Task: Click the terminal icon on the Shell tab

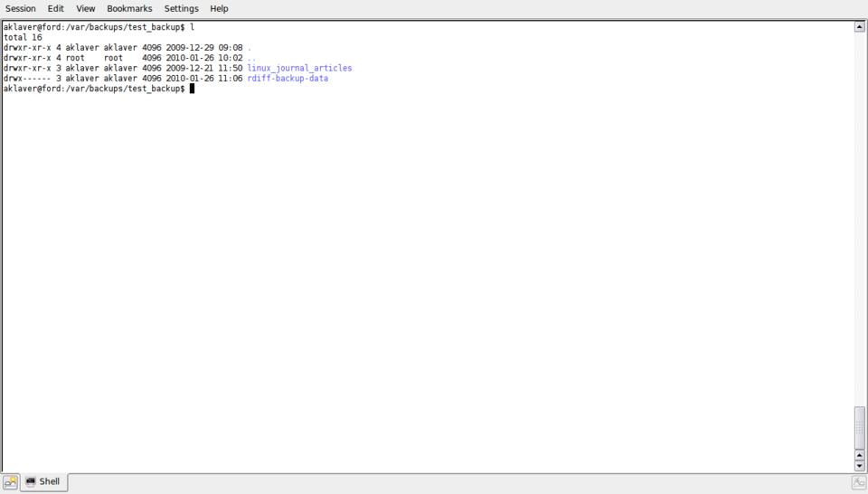Action: coord(31,482)
